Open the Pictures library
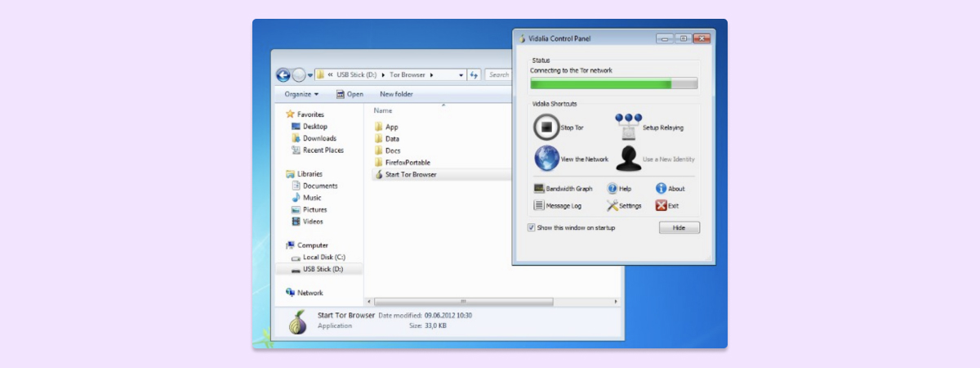Viewport: 980px width, 368px height. pos(309,209)
